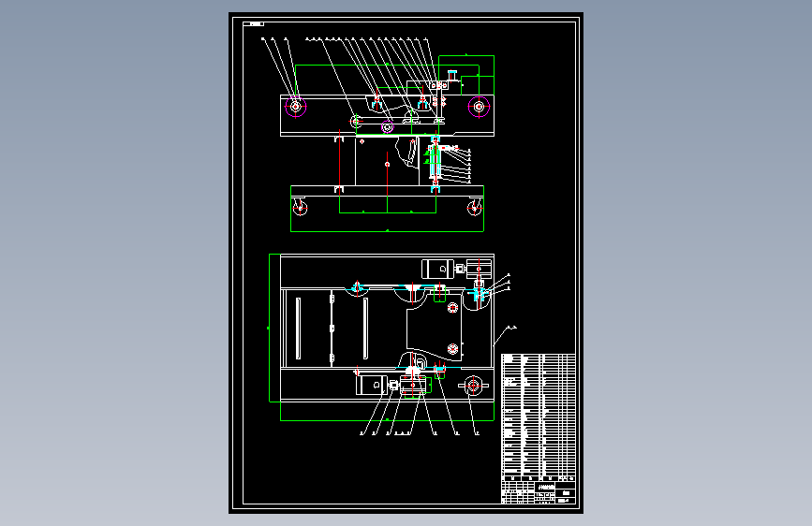Select the parts list table in the drawing
812x526 pixels.
[539, 417]
